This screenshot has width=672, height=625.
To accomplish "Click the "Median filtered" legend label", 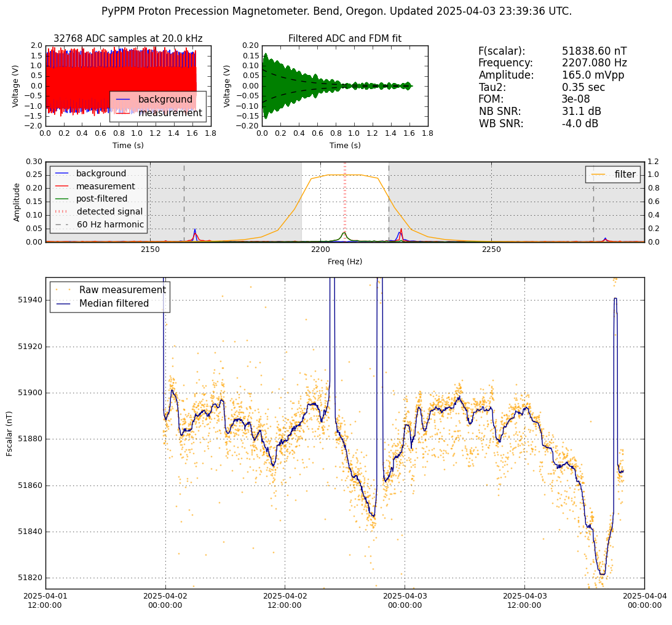I will (114, 304).
